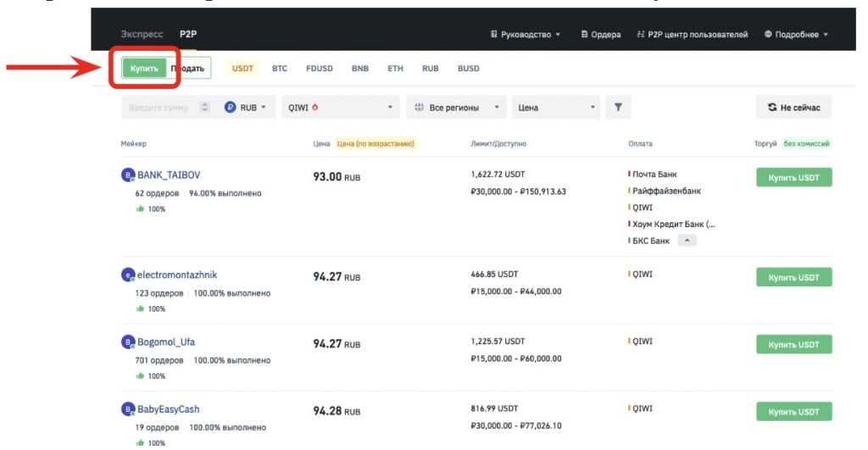Switch to the Экспресс tab
Image resolution: width=868 pixels, height=450 pixels.
tap(142, 35)
